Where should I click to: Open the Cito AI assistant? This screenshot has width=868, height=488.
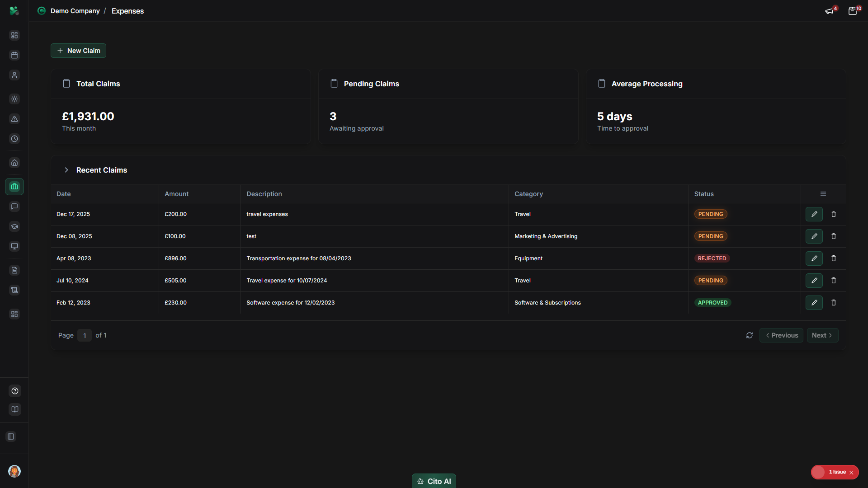tap(434, 481)
